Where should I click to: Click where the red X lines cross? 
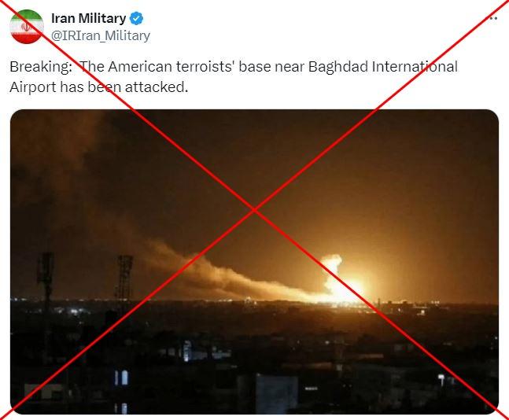pos(255,210)
